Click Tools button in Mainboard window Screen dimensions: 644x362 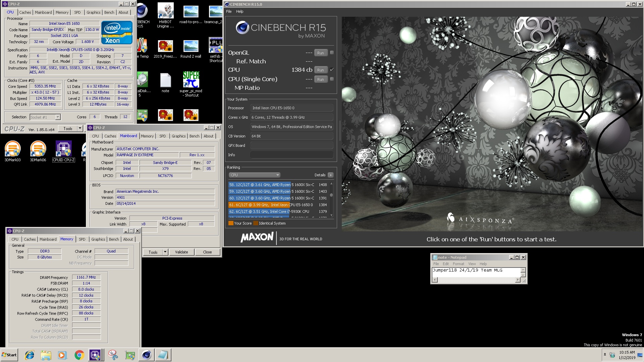pos(153,252)
